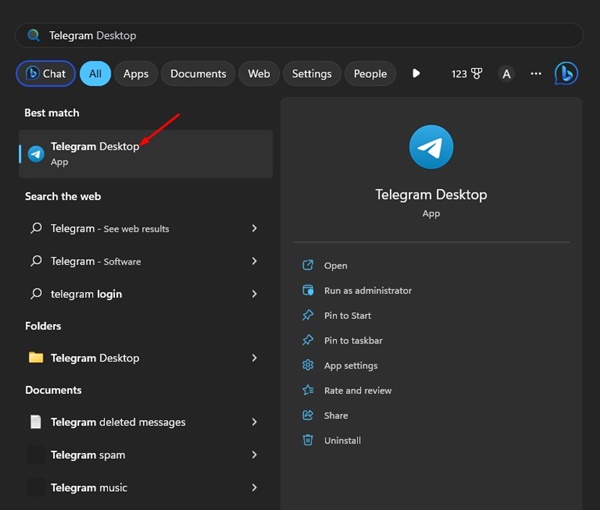This screenshot has height=510, width=600.
Task: Click the Pin to Start pin icon
Action: tap(308, 315)
